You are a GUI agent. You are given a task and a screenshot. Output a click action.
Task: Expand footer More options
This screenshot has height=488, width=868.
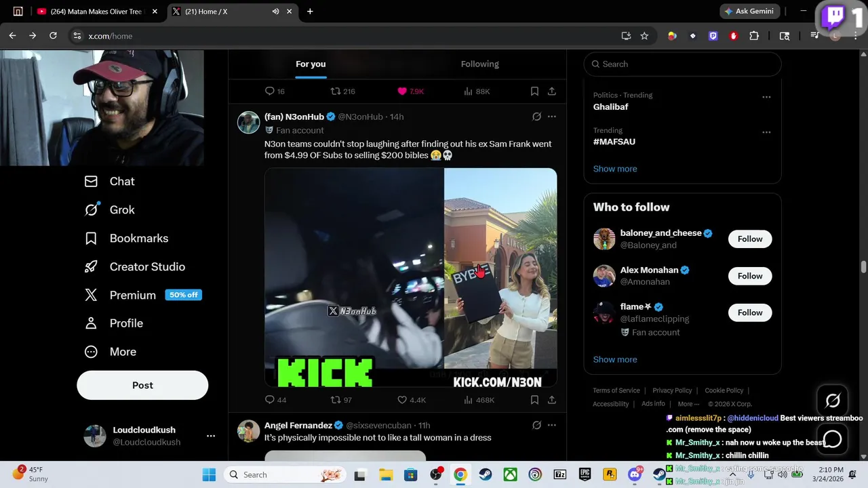[688, 404]
